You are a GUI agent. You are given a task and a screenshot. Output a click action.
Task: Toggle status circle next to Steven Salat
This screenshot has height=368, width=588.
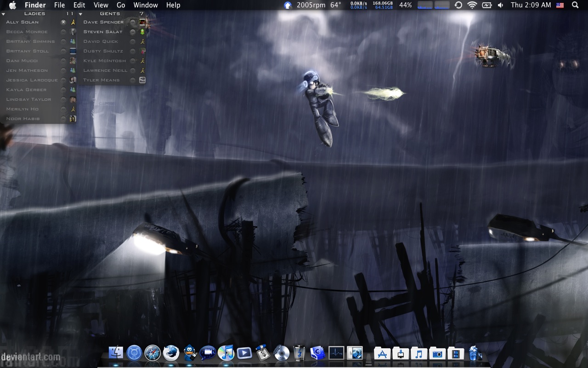(133, 32)
